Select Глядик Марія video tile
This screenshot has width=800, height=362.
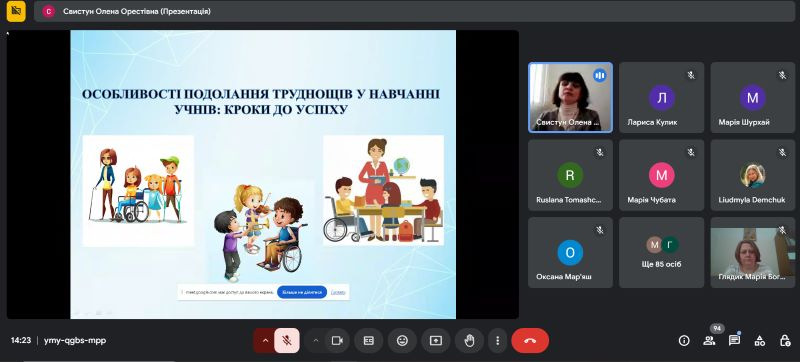[753, 252]
